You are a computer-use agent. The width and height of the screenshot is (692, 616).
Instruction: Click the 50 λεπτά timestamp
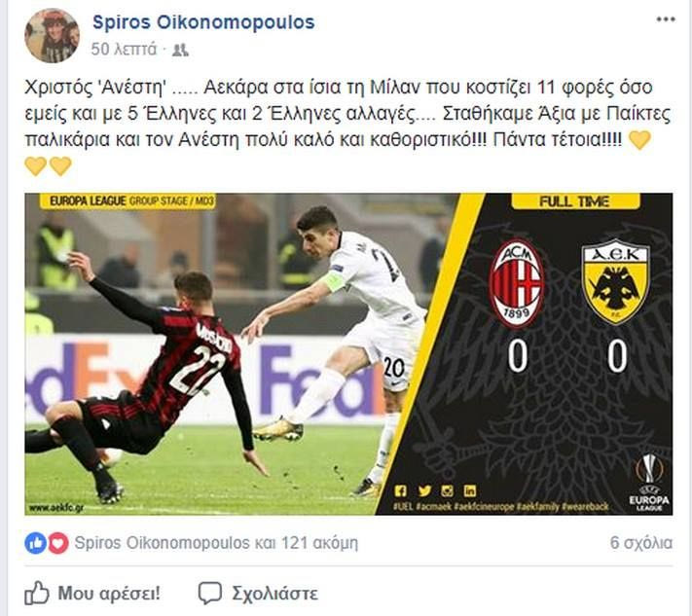124,49
